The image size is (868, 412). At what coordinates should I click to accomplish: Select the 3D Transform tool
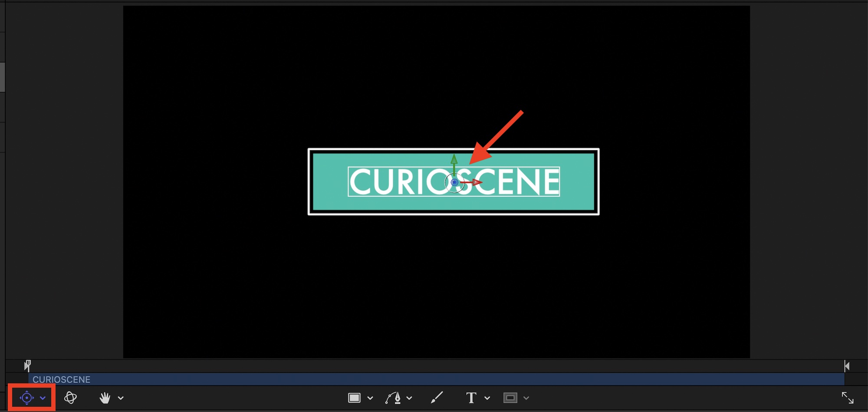(x=70, y=398)
